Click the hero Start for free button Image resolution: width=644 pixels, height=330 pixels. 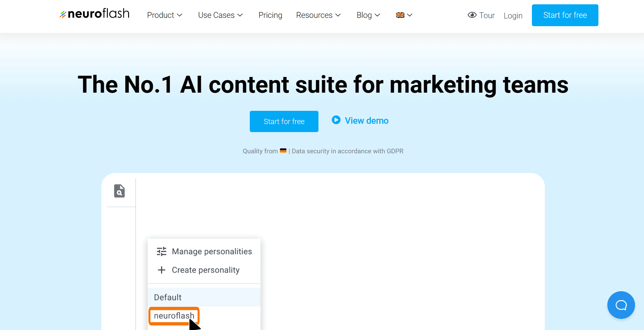point(284,121)
